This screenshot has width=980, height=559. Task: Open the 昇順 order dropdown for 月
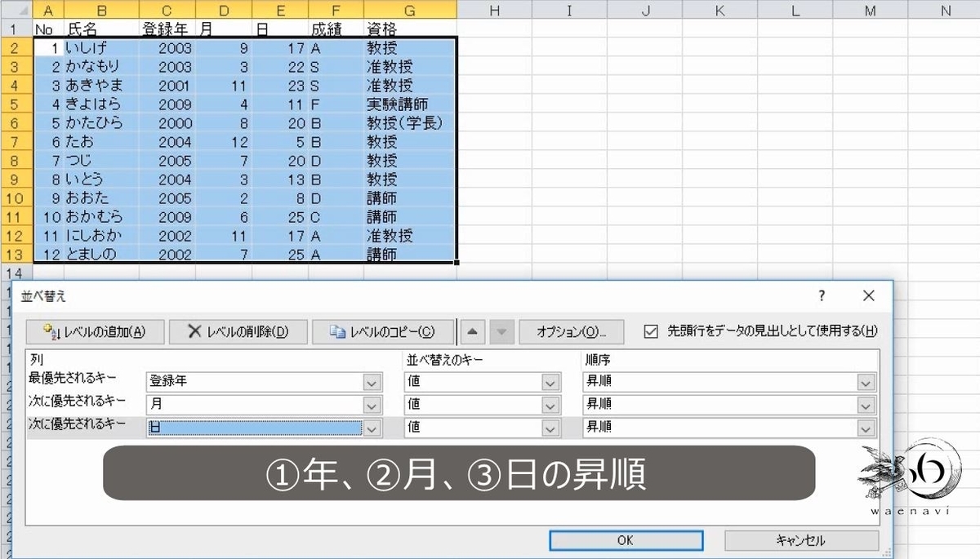[x=866, y=404]
